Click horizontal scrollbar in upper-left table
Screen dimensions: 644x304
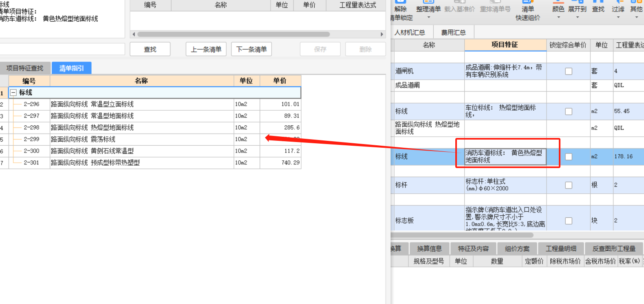[x=234, y=34]
